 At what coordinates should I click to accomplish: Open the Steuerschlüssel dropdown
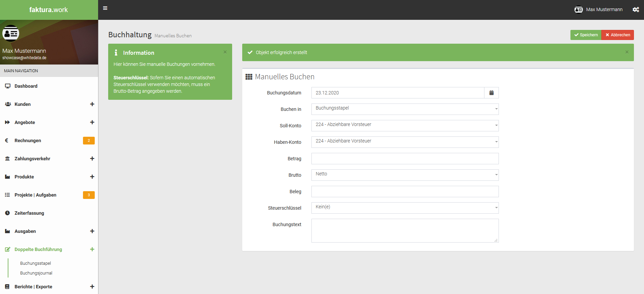[x=405, y=208]
